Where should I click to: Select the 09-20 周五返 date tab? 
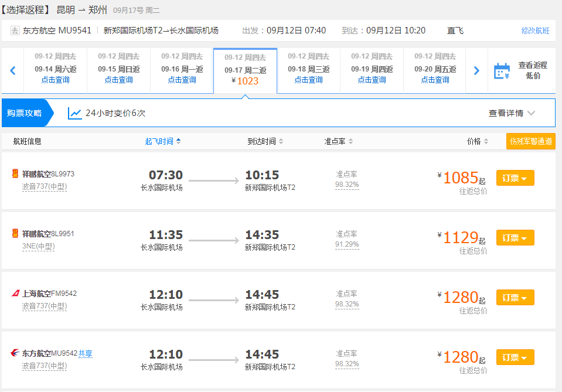(x=435, y=70)
